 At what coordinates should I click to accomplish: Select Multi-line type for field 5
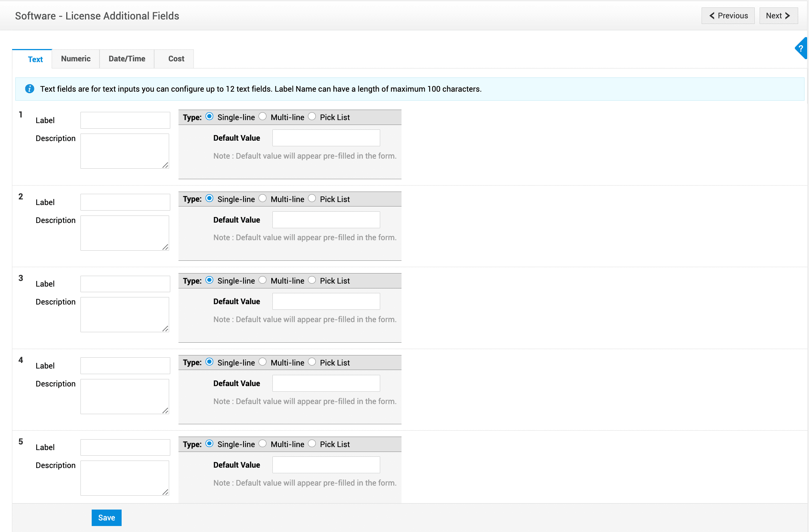coord(263,444)
